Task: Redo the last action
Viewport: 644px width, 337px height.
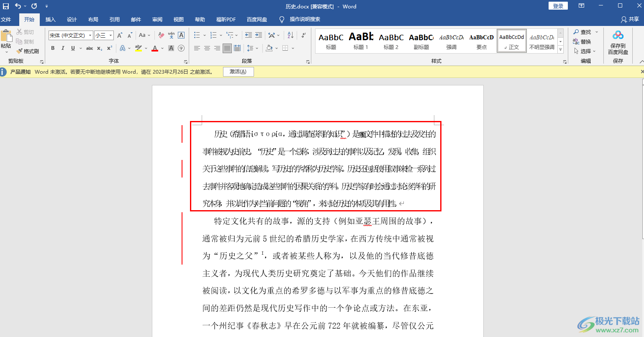Action: point(34,6)
